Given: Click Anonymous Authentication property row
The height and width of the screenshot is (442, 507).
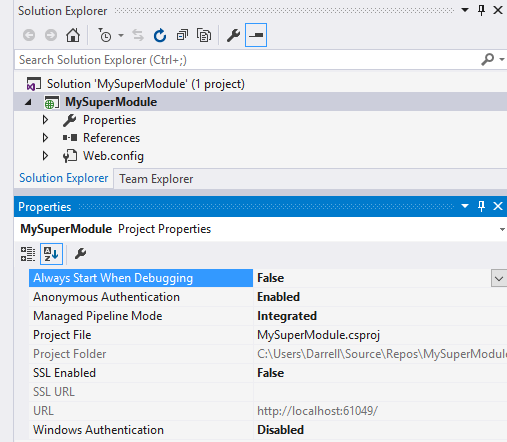Looking at the screenshot, I should tap(141, 297).
